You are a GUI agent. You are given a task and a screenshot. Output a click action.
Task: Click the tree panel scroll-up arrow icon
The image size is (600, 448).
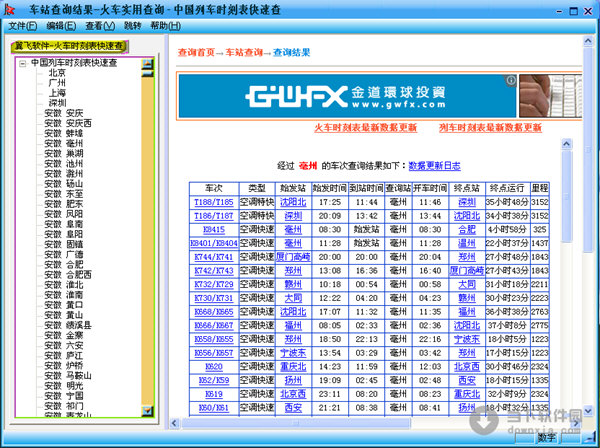tap(147, 63)
